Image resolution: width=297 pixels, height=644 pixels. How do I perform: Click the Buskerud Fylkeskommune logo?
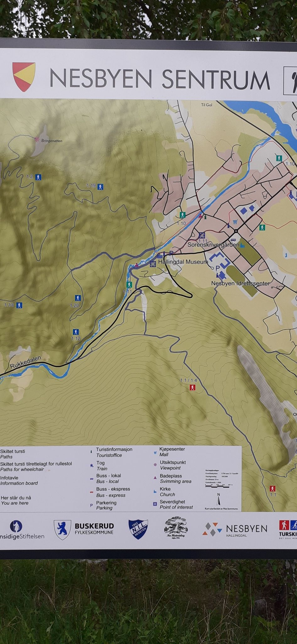click(x=84, y=529)
